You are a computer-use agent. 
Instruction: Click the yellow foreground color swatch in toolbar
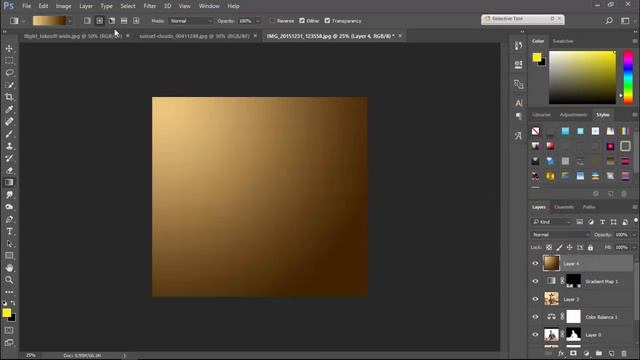7,313
